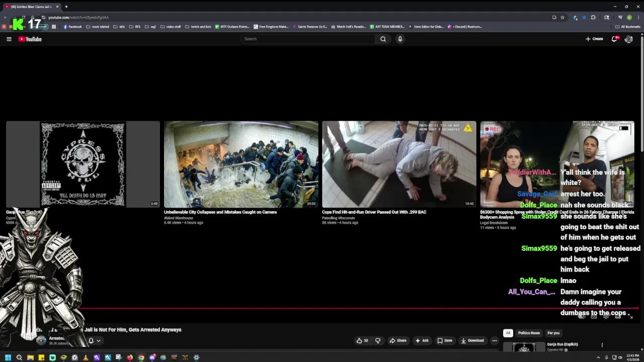Expand the subscription notification dropdown chevron
Image resolution: width=644 pixels, height=362 pixels.
pos(99,340)
